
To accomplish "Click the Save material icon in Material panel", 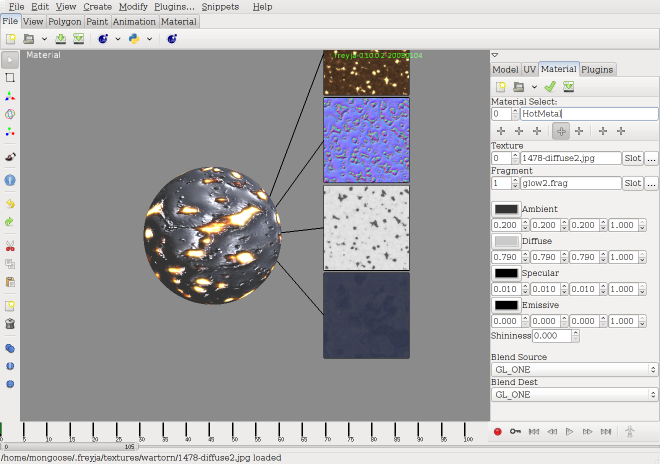I will [x=569, y=87].
